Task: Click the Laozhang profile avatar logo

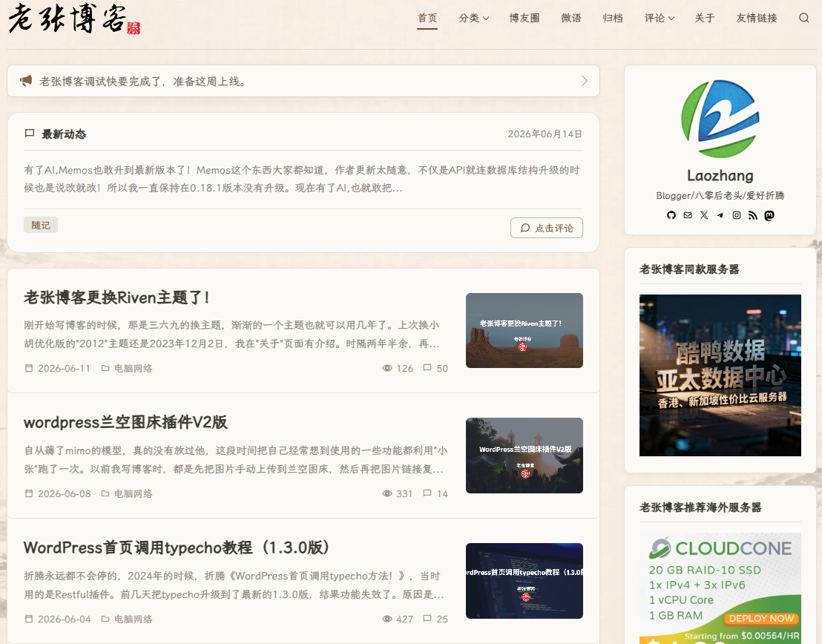Action: tap(720, 119)
